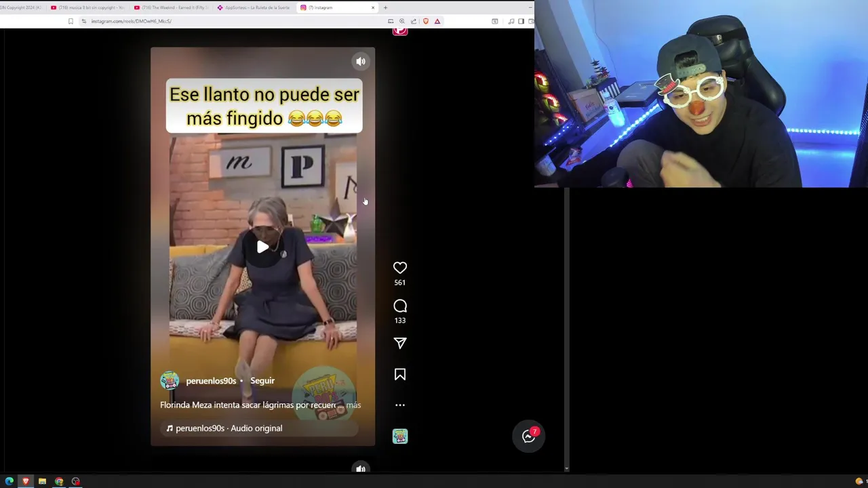
Task: Open the messenger button with 7 notifications
Action: pyautogui.click(x=528, y=436)
